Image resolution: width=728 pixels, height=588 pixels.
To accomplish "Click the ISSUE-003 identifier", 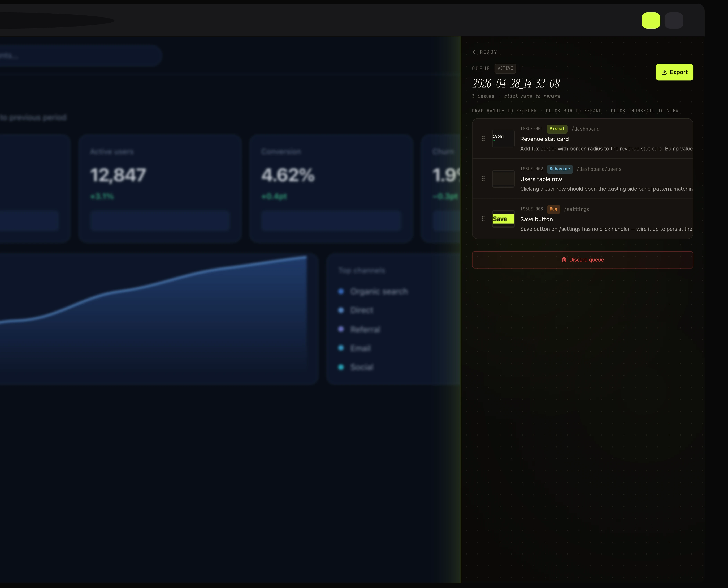I will click(x=531, y=209).
